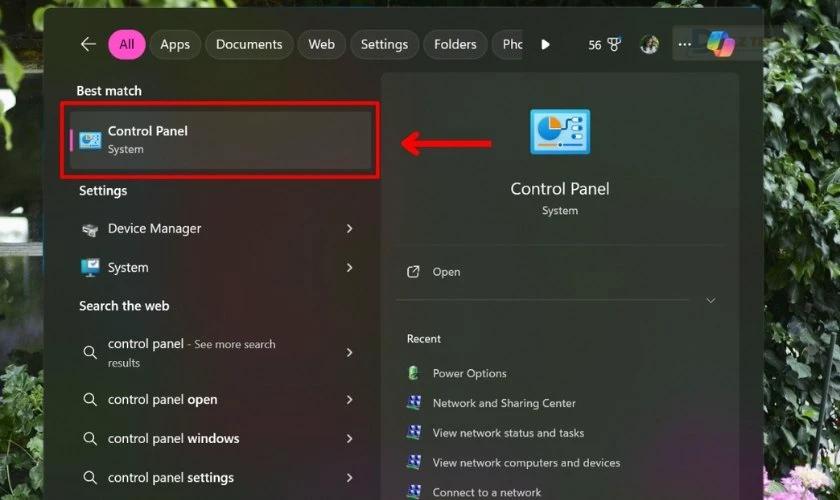Open the three-dot more options menu
This screenshot has height=500, width=840.
[685, 44]
